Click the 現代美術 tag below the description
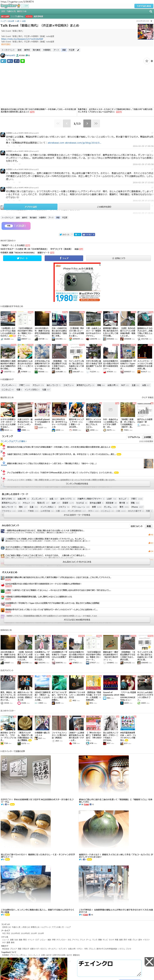Viewport: 154px width, 980px height. 37,50
